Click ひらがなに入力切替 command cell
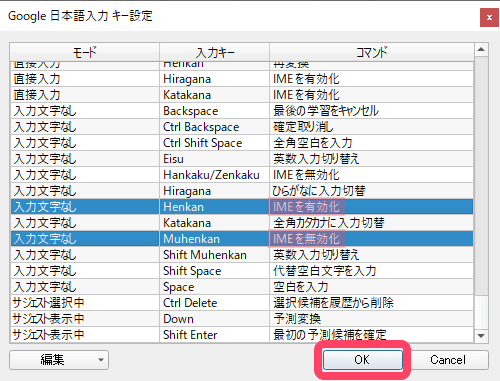The image size is (500, 381). 371,191
